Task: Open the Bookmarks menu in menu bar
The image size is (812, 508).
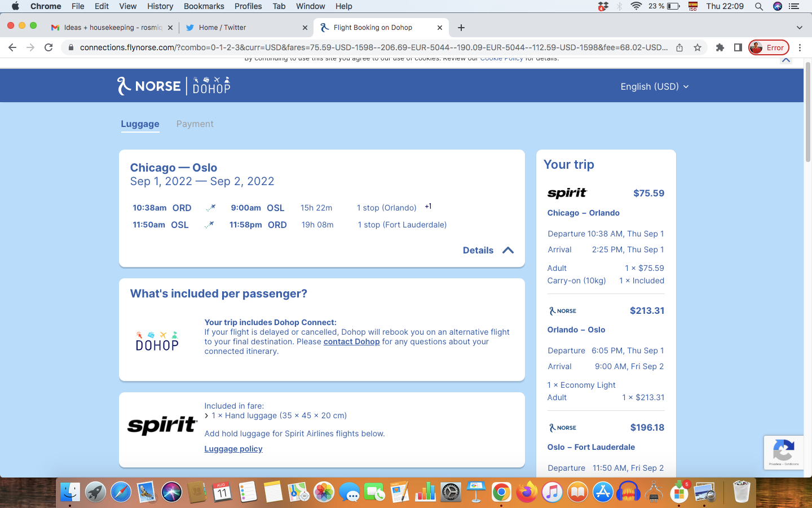Action: point(204,6)
